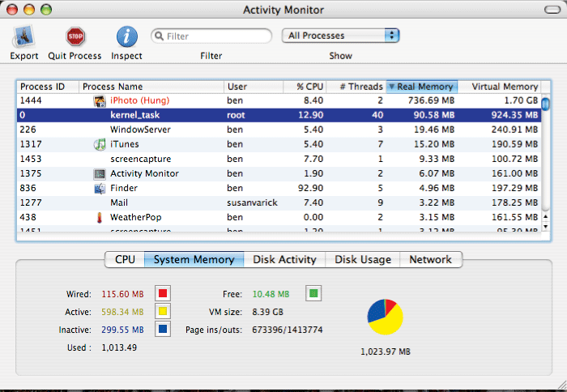Open the All Processes dropdown

pos(340,36)
